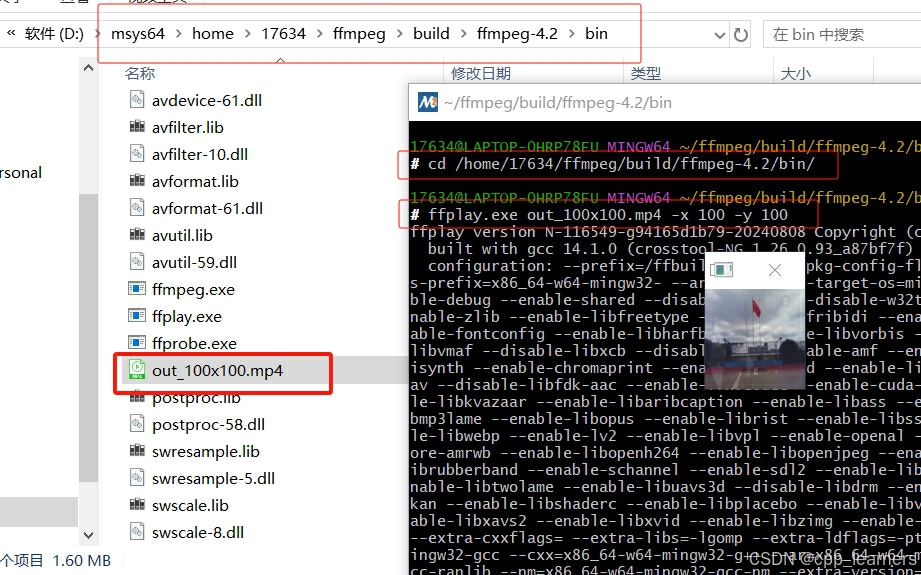
Task: Select the avformat-61.dll file name
Action: (207, 209)
